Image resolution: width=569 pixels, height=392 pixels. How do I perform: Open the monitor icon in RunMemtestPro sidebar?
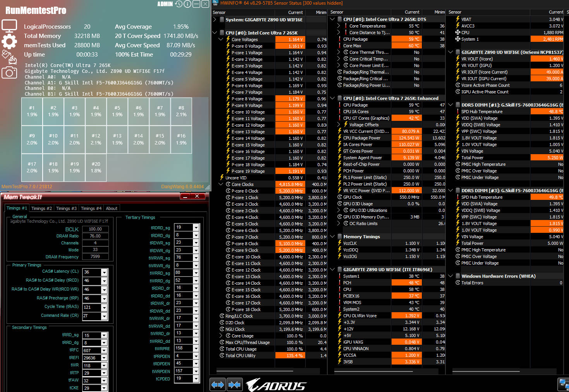pyautogui.click(x=9, y=26)
